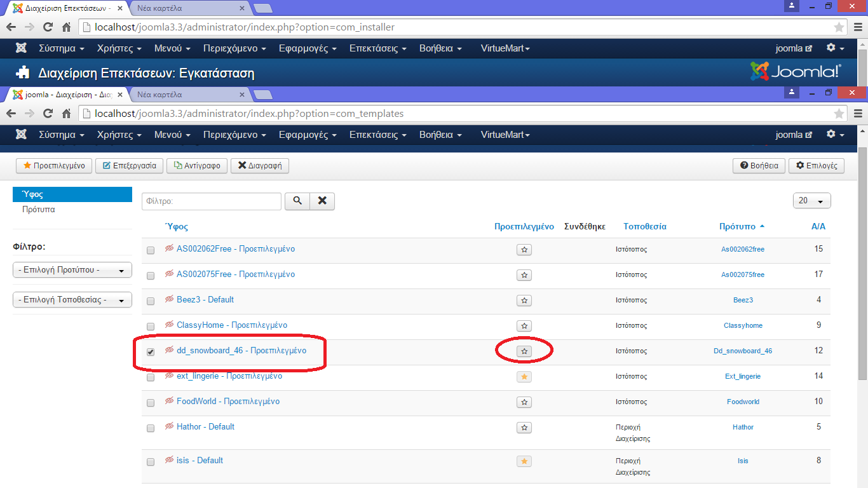Switch to the Νέα καρτέλα tab in templates window
868x488 pixels.
point(189,95)
